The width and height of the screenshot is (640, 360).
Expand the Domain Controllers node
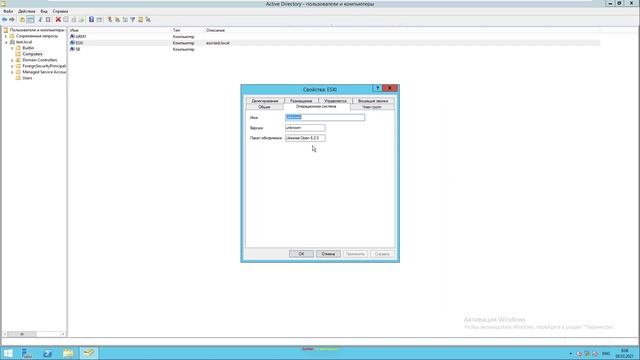(x=12, y=60)
